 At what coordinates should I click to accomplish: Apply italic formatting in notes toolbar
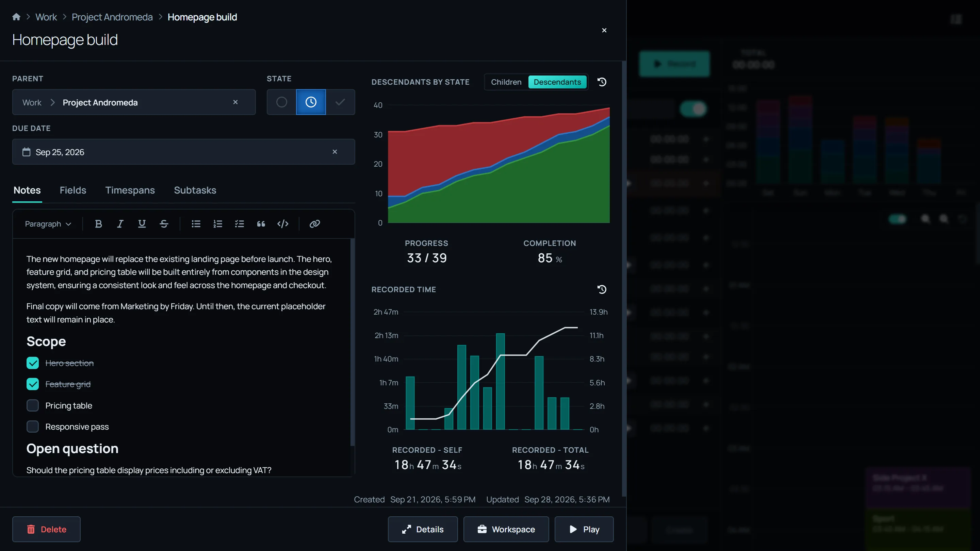tap(120, 223)
